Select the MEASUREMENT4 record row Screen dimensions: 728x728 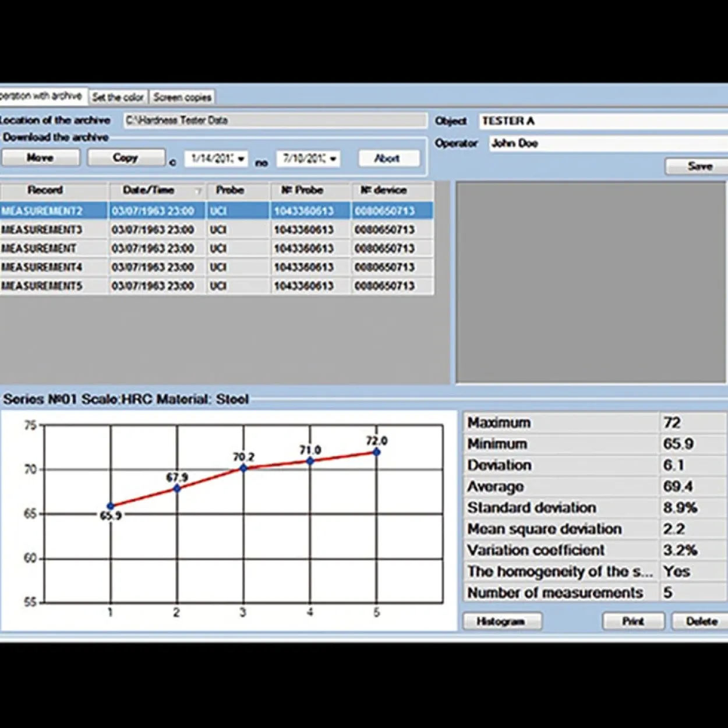click(x=217, y=267)
